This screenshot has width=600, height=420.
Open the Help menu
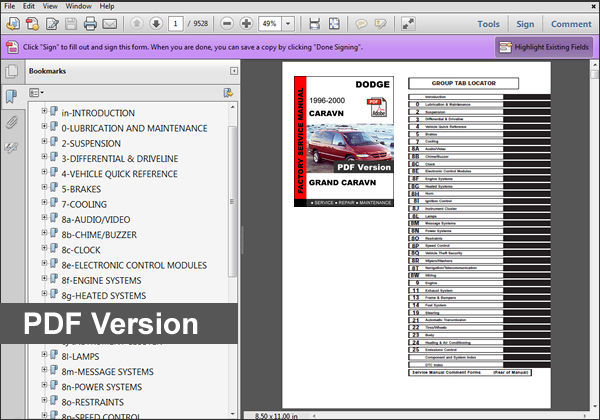107,6
